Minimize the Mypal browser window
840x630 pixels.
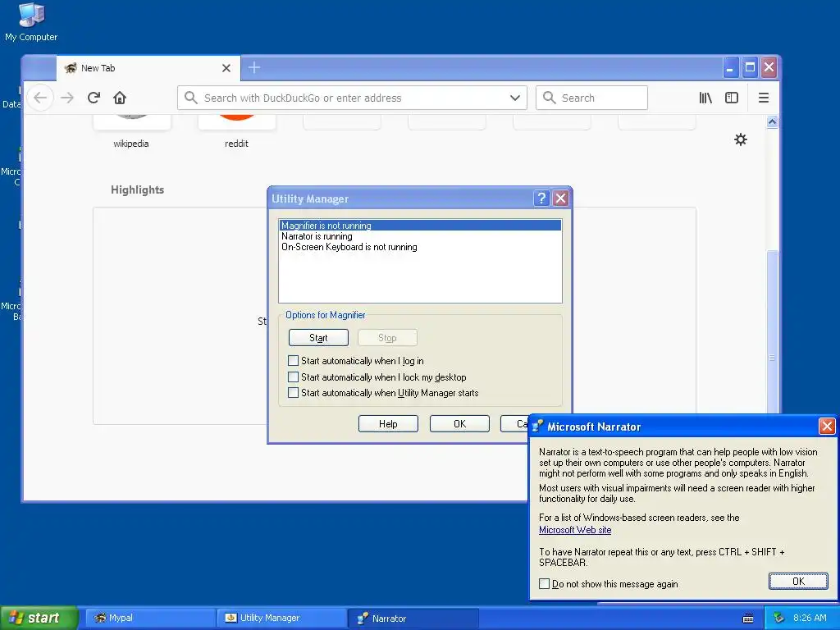click(x=730, y=67)
